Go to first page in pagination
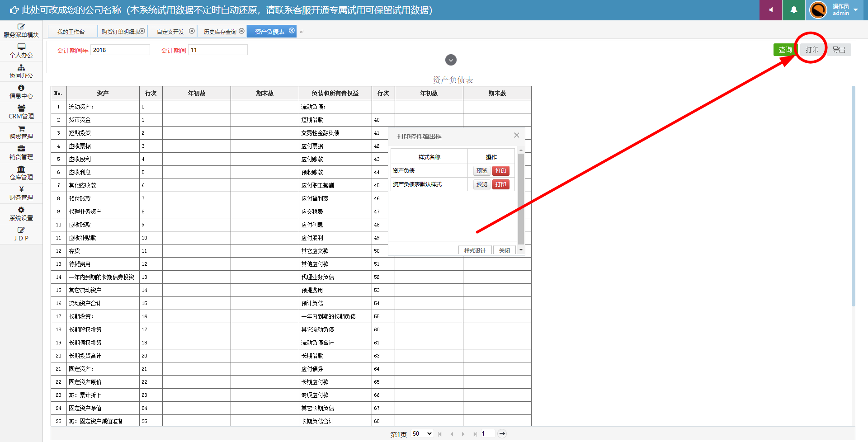 click(x=440, y=434)
